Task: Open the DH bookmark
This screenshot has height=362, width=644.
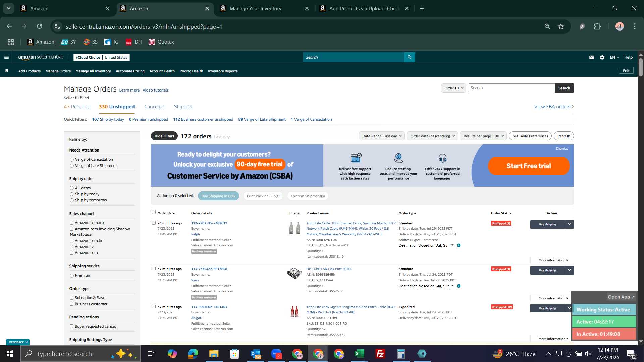Action: click(x=134, y=42)
